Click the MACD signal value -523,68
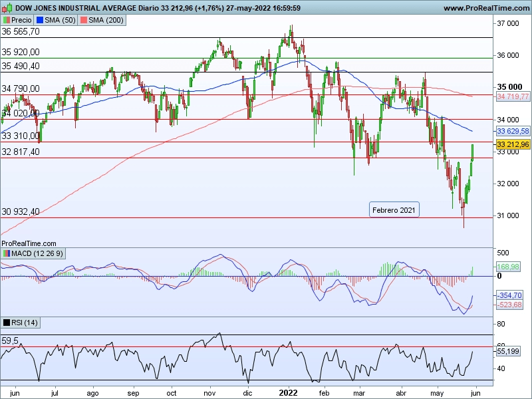This screenshot has width=532, height=399. pos(509,305)
